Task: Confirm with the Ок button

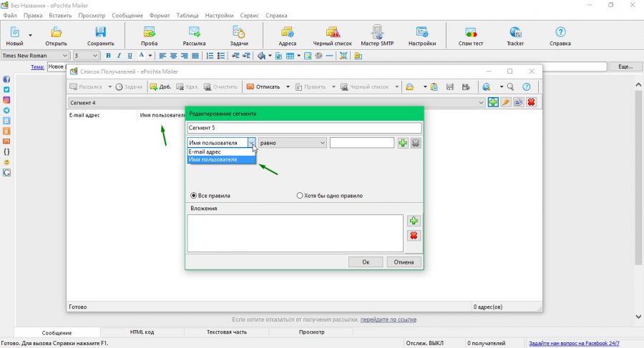Action: click(366, 262)
